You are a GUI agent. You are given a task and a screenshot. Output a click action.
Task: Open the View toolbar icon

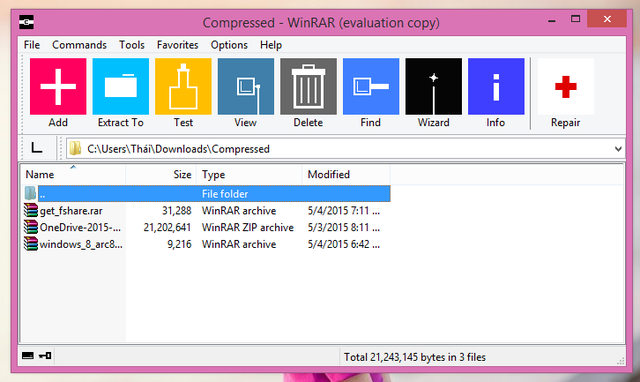point(246,87)
